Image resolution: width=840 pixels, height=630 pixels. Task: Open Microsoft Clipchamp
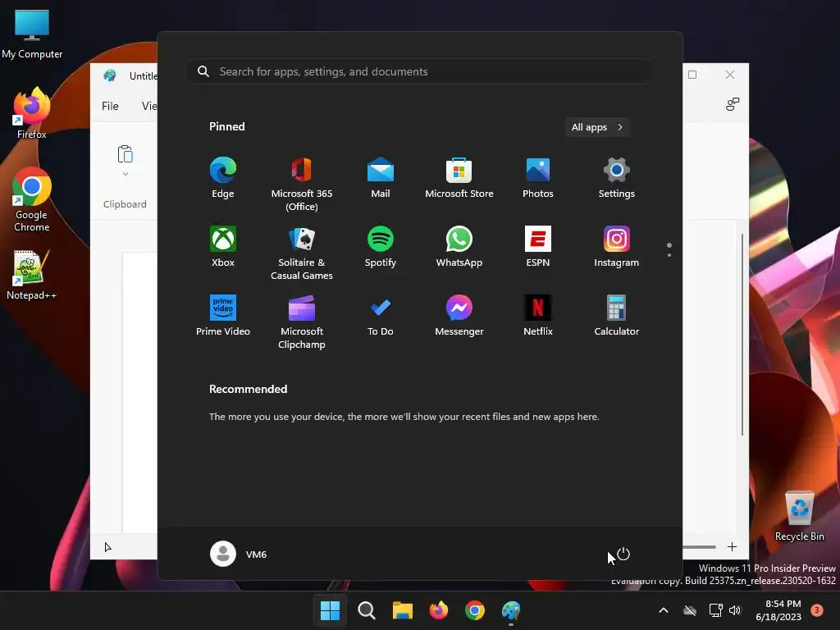tap(302, 322)
